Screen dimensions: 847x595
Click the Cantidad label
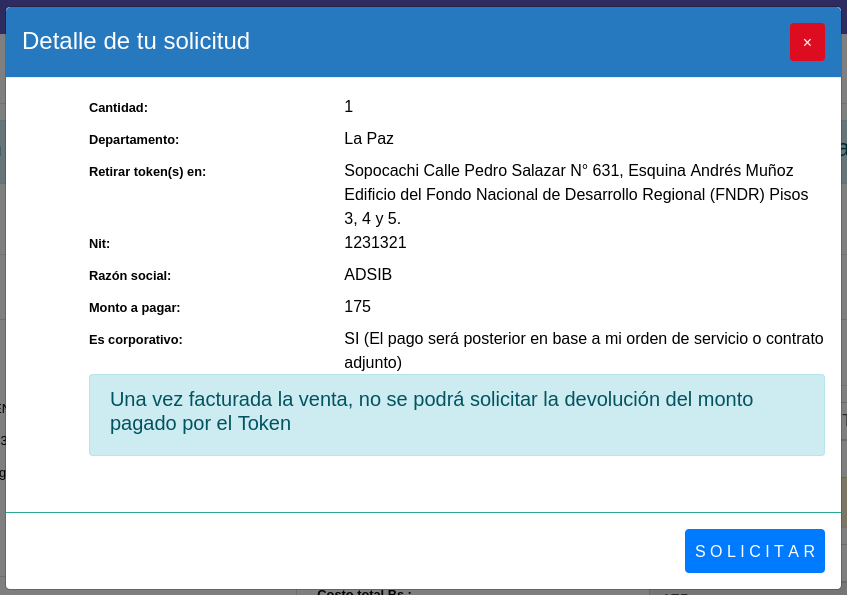(x=118, y=107)
